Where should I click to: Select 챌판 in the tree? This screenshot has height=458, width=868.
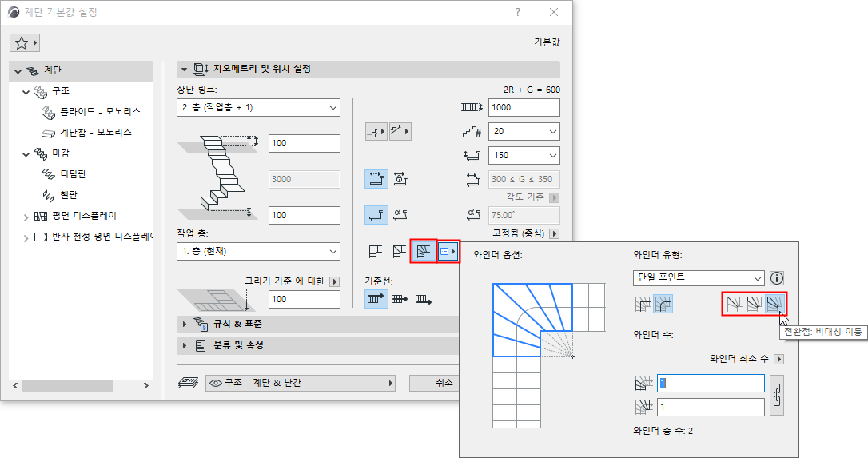coord(69,195)
